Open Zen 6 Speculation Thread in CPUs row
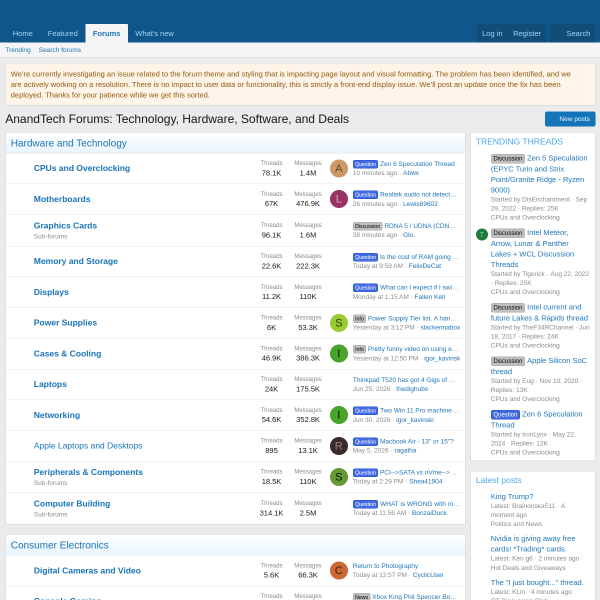Viewport: 600px width, 600px height. [x=417, y=164]
